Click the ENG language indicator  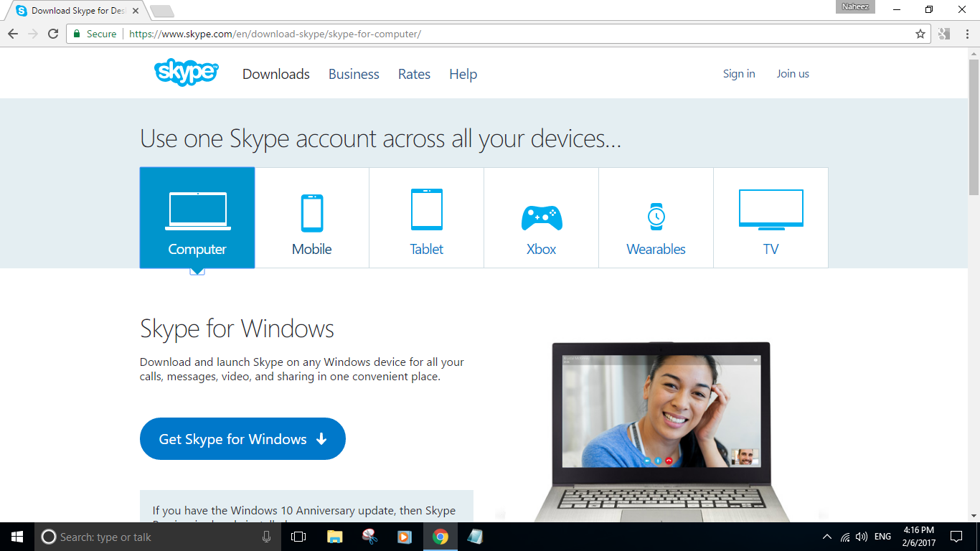(883, 537)
